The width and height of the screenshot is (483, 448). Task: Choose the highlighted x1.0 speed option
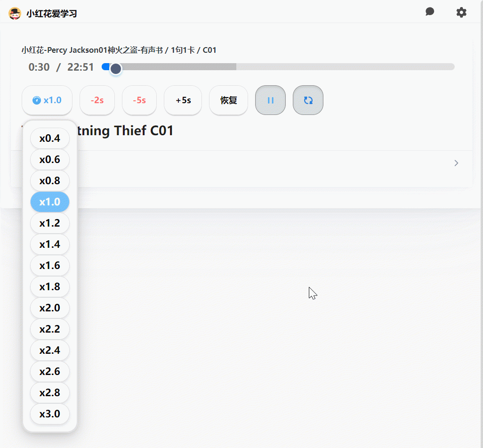(x=50, y=202)
